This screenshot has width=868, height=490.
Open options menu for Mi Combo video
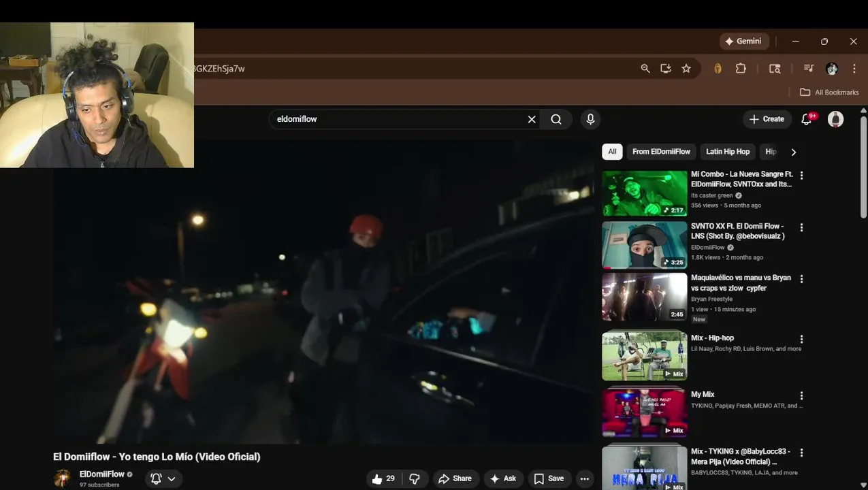(801, 176)
